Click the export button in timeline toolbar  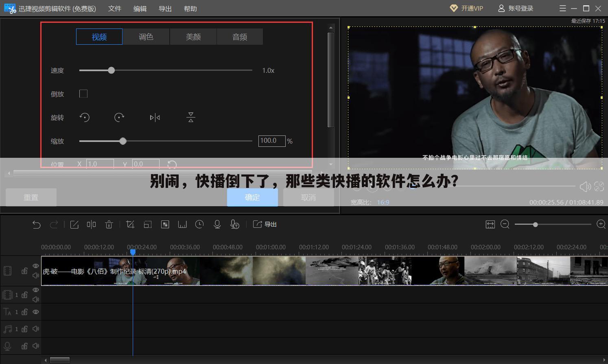tap(265, 225)
